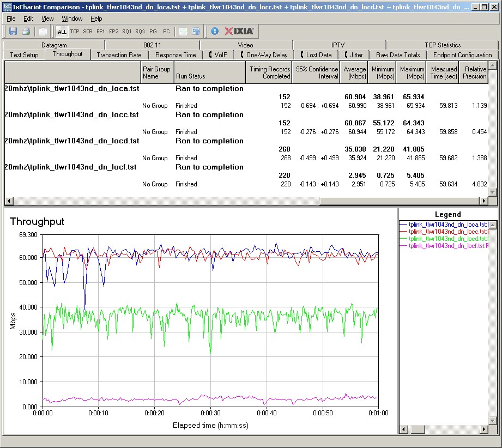The width and height of the screenshot is (502, 448).
Task: Click the application icon in the title bar
Action: [x=7, y=7]
